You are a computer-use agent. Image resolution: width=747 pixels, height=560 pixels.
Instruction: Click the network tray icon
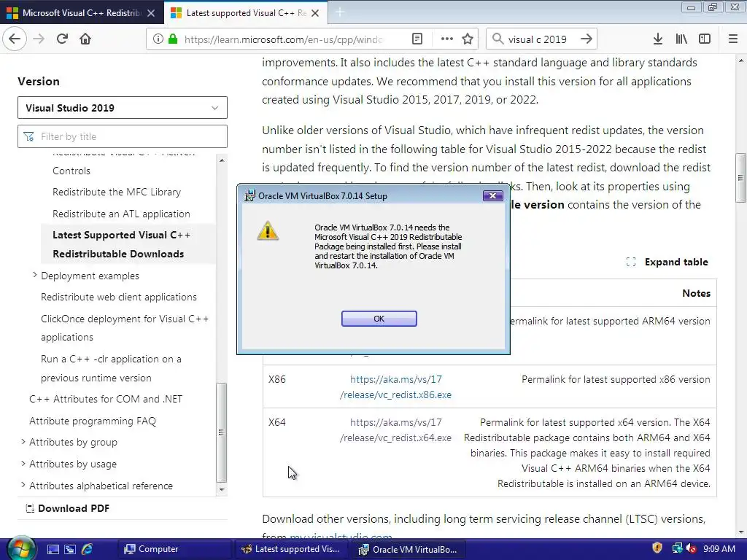coord(676,548)
